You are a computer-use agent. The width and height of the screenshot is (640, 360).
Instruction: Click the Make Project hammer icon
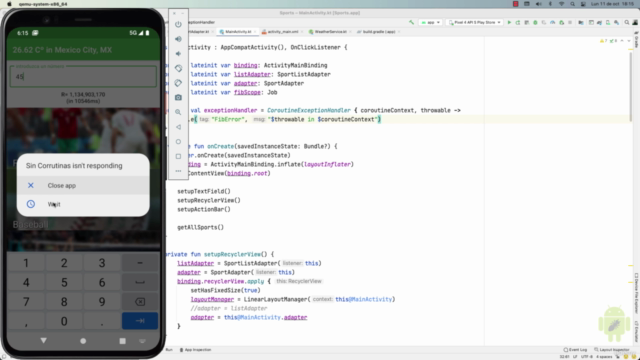pos(411,22)
